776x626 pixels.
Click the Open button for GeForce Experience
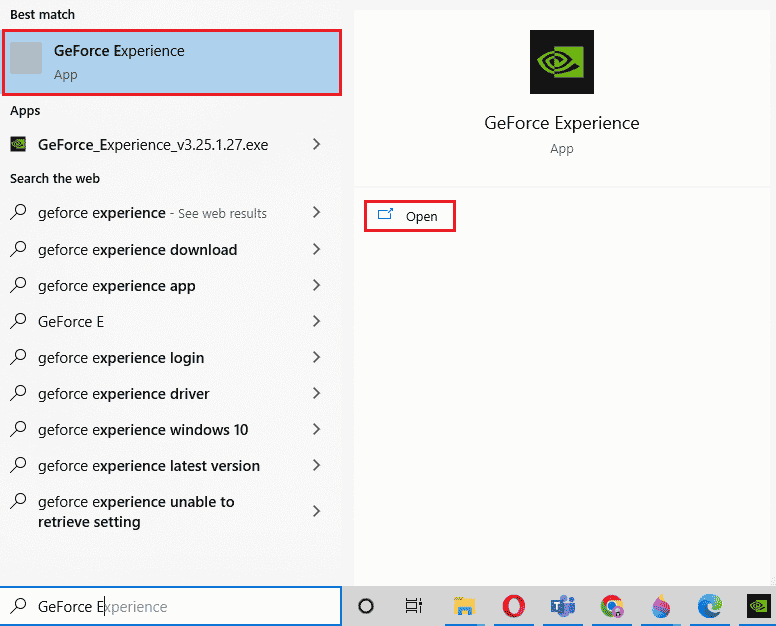pos(410,216)
